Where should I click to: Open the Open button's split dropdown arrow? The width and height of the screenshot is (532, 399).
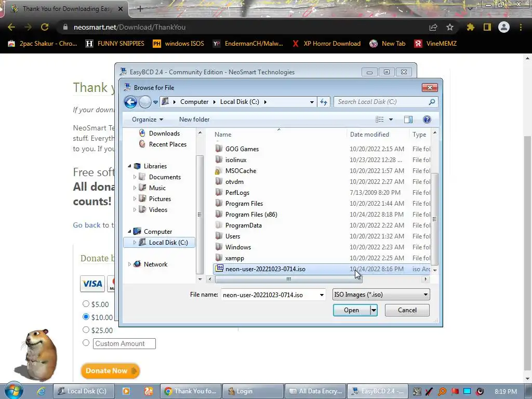click(x=374, y=310)
